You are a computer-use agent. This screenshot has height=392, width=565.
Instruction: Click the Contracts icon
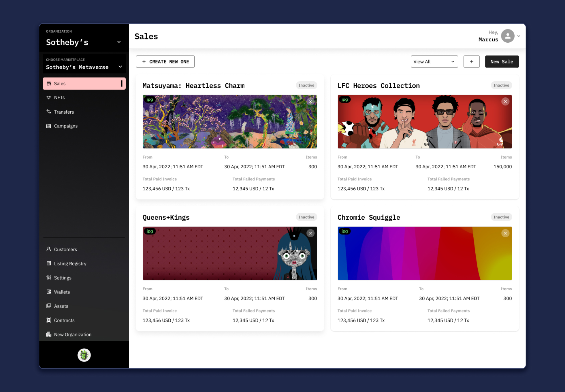click(49, 320)
